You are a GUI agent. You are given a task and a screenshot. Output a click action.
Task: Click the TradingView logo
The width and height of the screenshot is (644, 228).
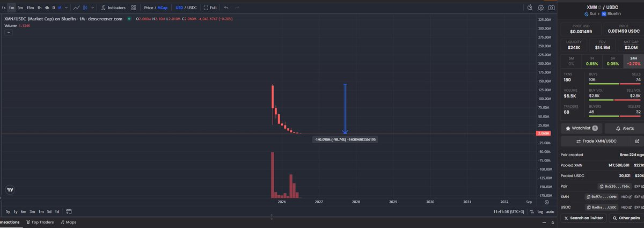[10, 190]
